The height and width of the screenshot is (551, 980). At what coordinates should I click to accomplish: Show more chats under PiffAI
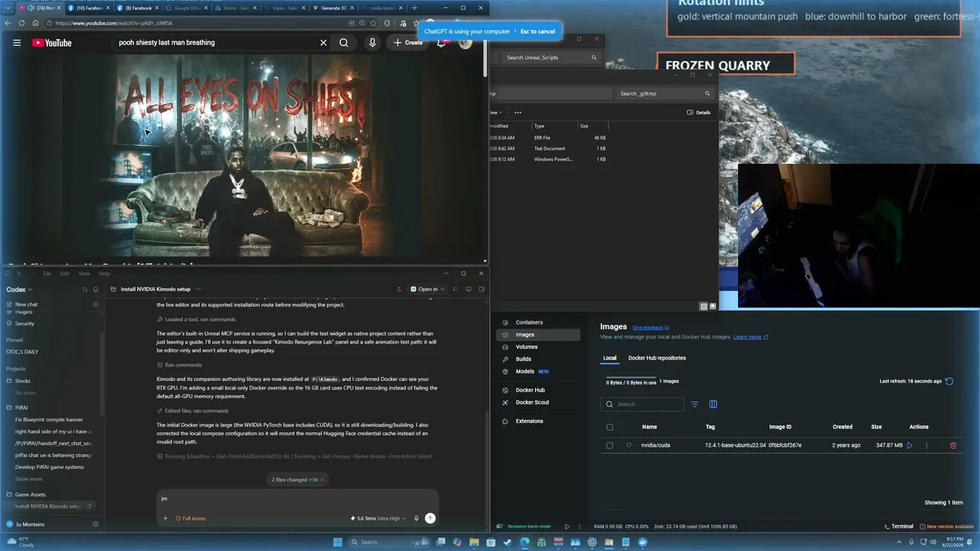[x=29, y=479]
